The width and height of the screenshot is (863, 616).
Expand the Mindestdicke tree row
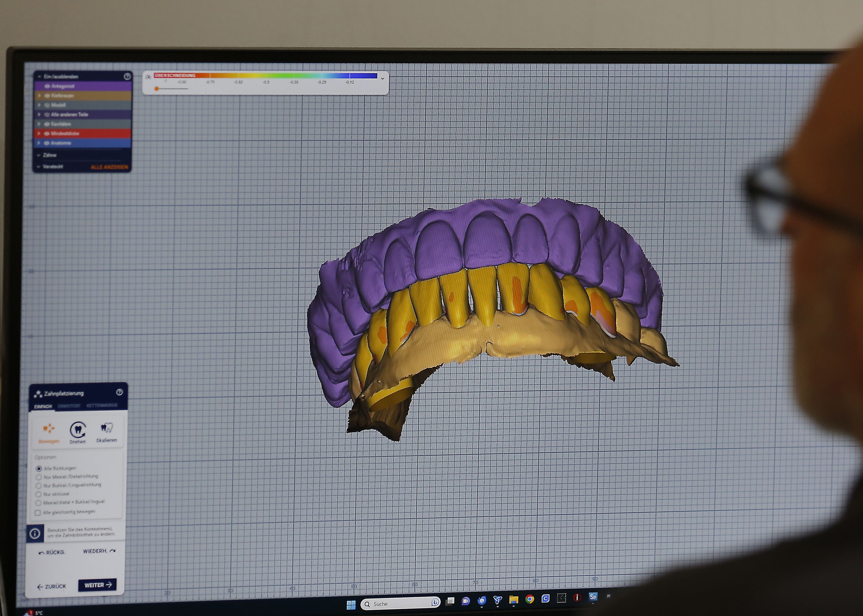click(39, 134)
